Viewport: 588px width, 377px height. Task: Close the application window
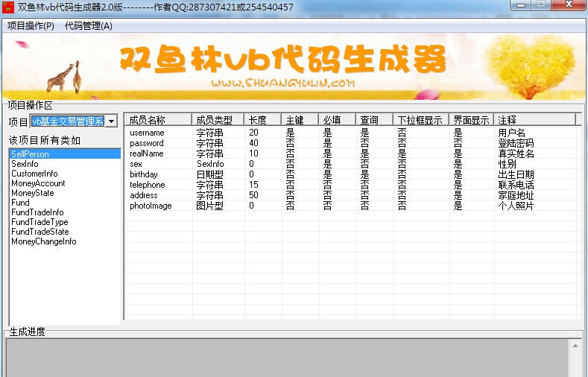[x=569, y=5]
